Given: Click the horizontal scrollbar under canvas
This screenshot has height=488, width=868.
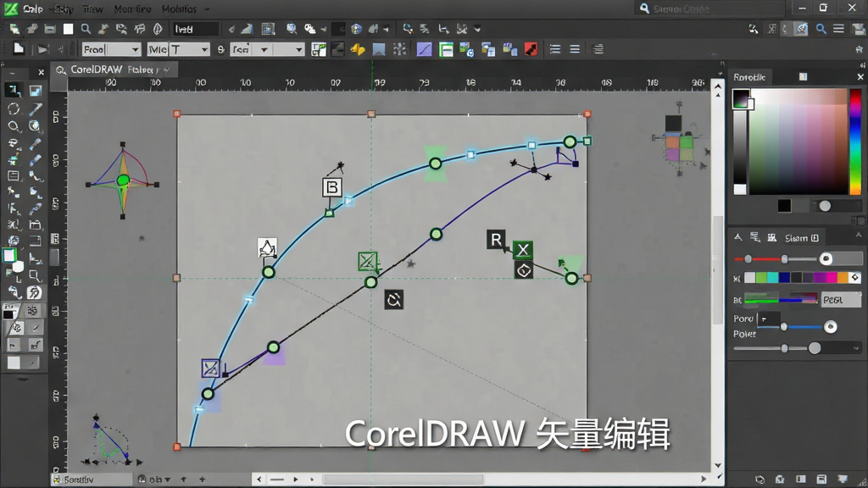Looking at the screenshot, I should pos(403,480).
